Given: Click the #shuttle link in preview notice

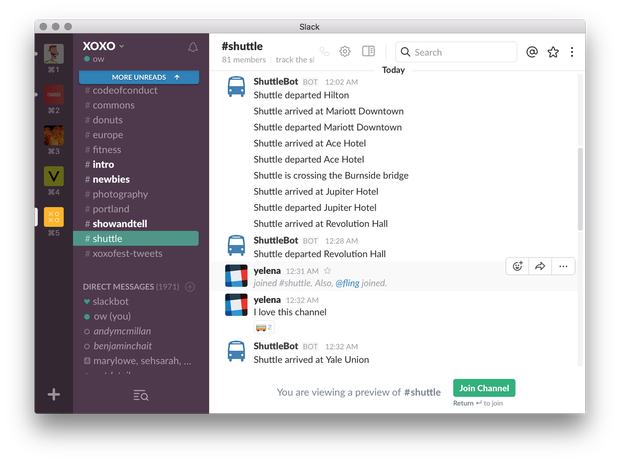Looking at the screenshot, I should 422,392.
